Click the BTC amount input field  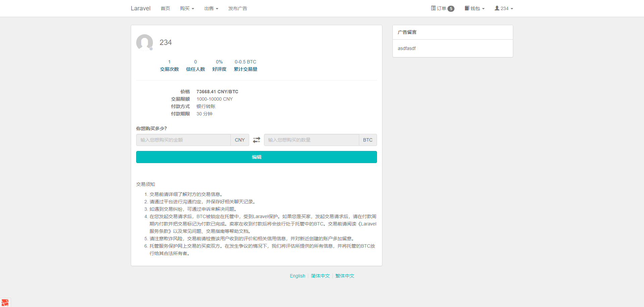[311, 140]
